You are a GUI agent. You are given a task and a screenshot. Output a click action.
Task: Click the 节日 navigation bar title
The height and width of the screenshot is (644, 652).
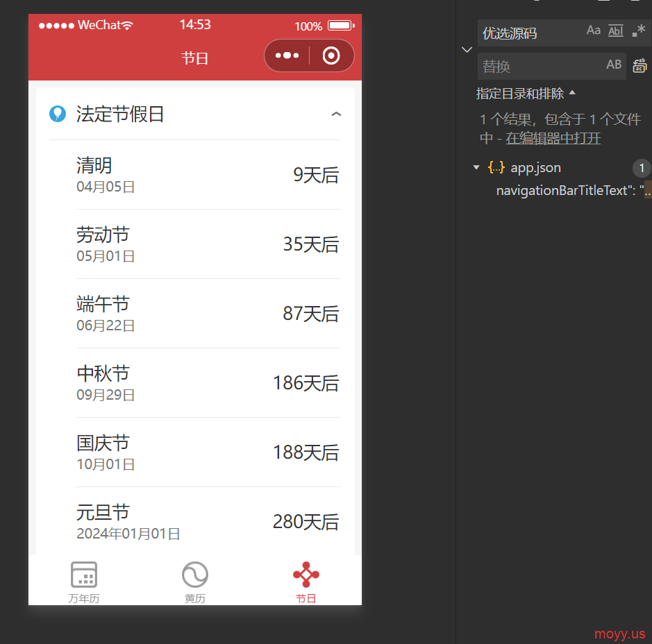(194, 58)
